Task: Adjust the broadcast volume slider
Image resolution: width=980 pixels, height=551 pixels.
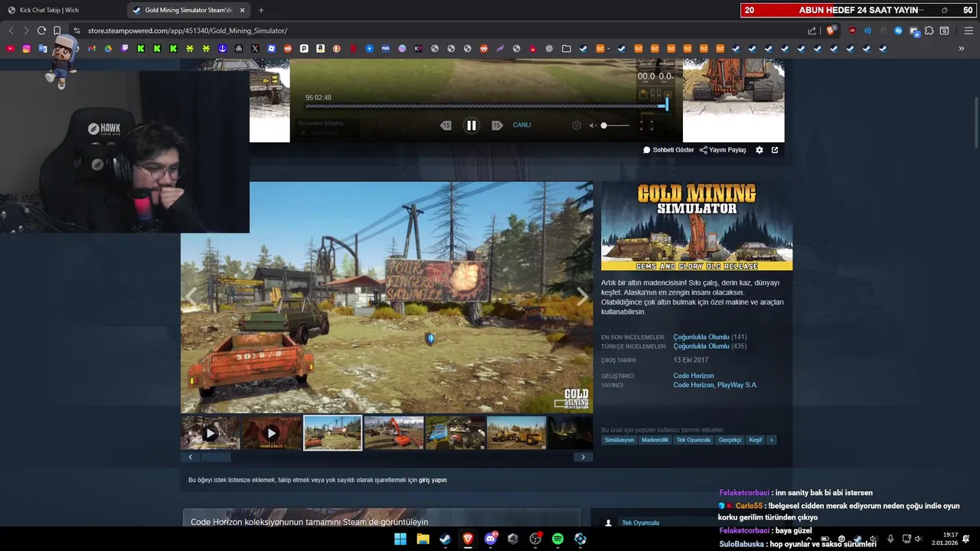Action: point(616,126)
